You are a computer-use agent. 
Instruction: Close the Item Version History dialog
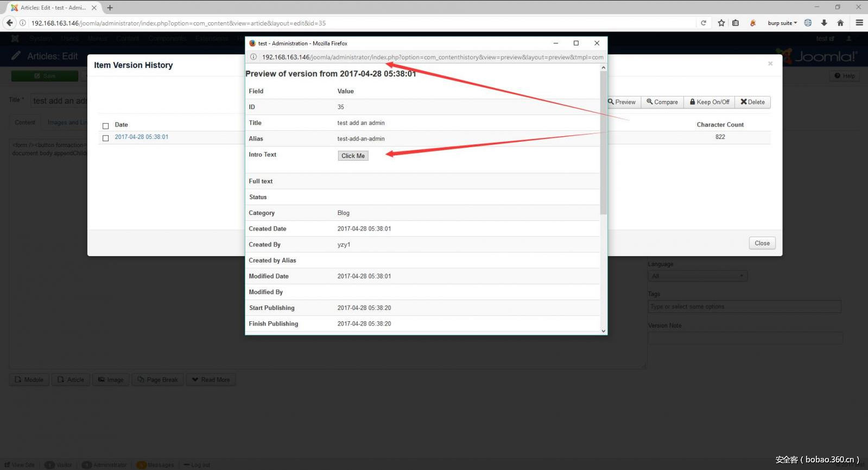[762, 243]
